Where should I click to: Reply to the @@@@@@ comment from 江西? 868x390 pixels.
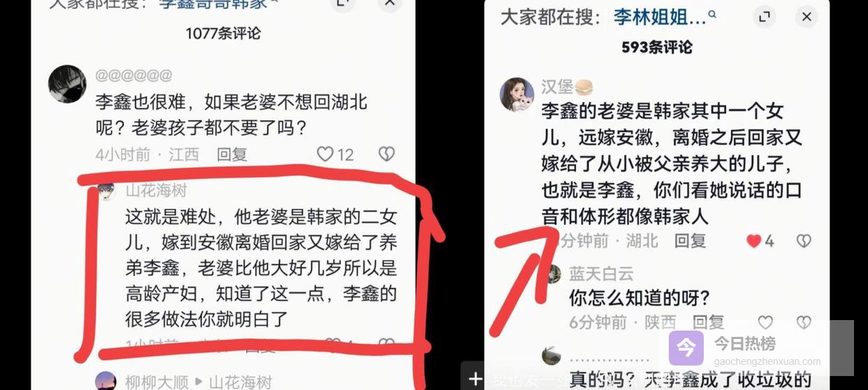(232, 154)
